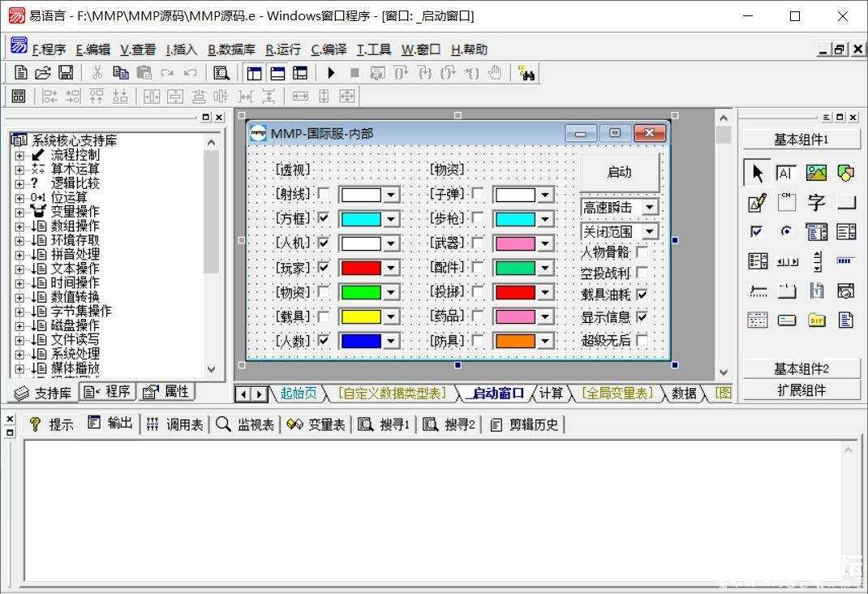Click the 扩展组件 button
Screen dimensions: 868x594
pyautogui.click(x=801, y=390)
